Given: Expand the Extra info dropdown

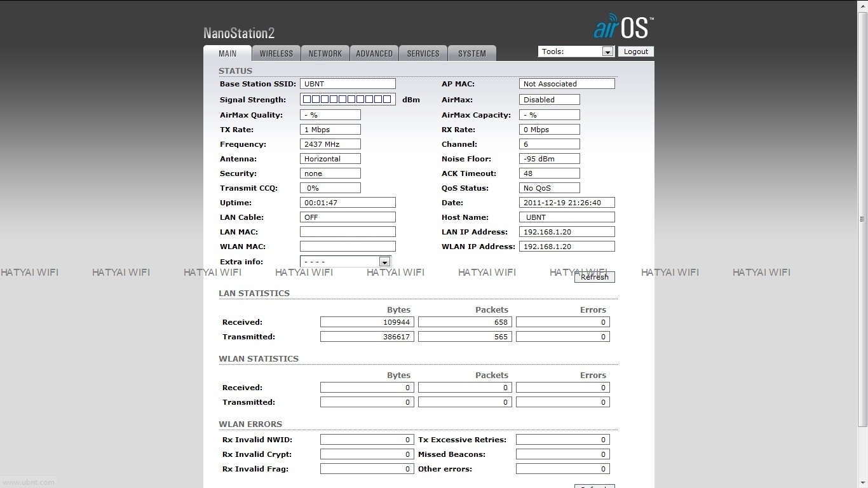Looking at the screenshot, I should [346, 262].
